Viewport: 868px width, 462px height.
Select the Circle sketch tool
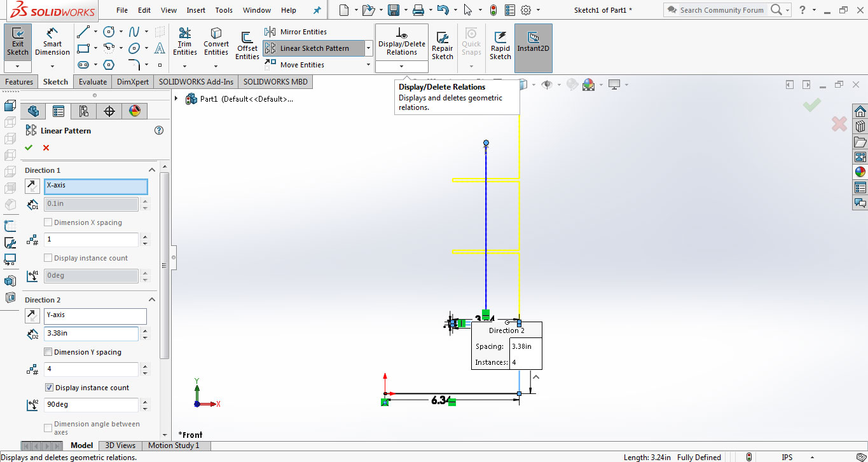tap(109, 32)
